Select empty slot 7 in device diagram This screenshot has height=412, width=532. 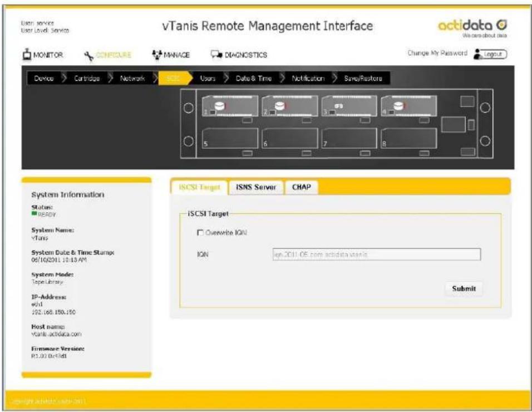point(349,138)
